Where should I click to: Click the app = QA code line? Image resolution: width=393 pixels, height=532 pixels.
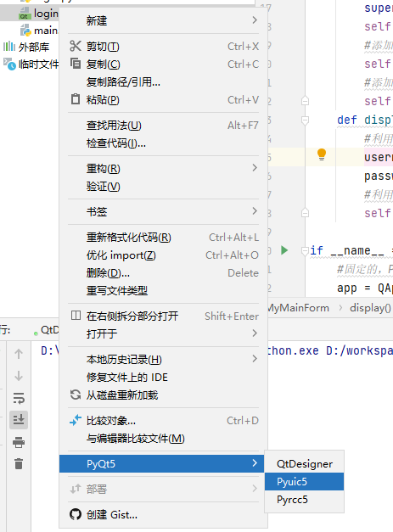click(x=365, y=288)
